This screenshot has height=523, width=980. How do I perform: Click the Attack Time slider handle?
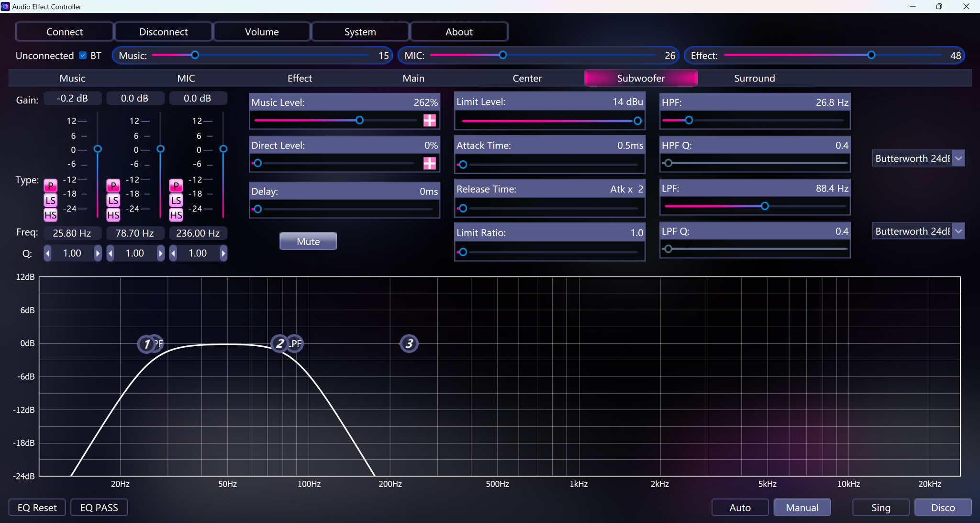(463, 164)
